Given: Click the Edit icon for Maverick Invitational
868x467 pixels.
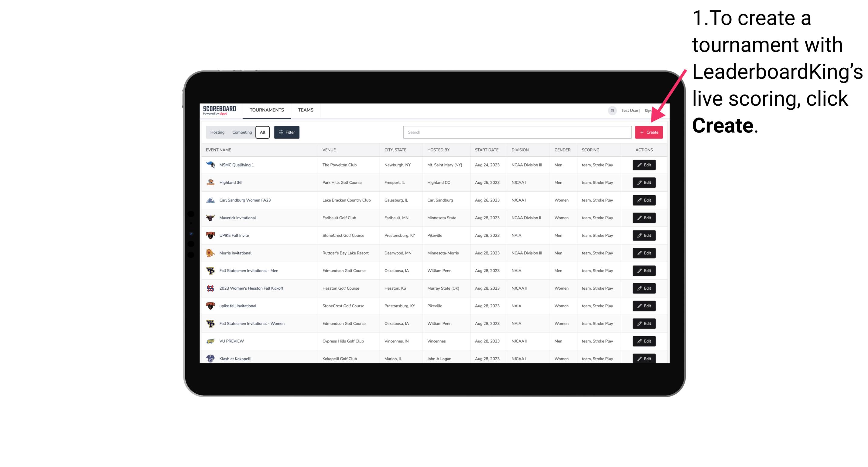Looking at the screenshot, I should [x=644, y=217].
